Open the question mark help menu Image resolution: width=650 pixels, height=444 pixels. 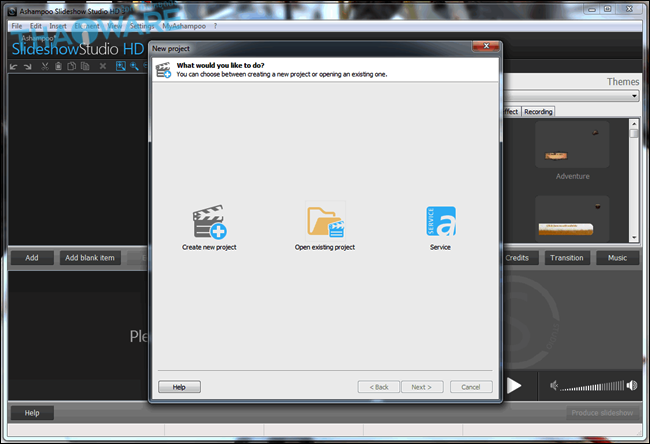(215, 26)
